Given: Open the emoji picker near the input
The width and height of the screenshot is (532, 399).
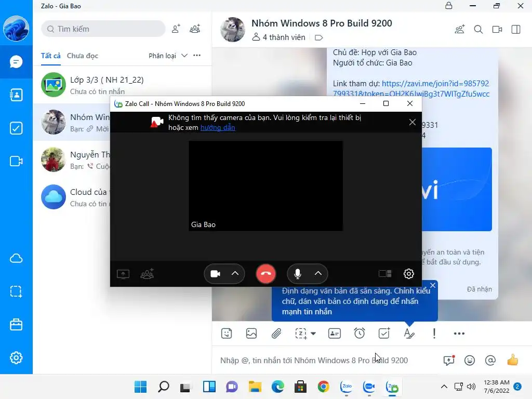Looking at the screenshot, I should 470,361.
